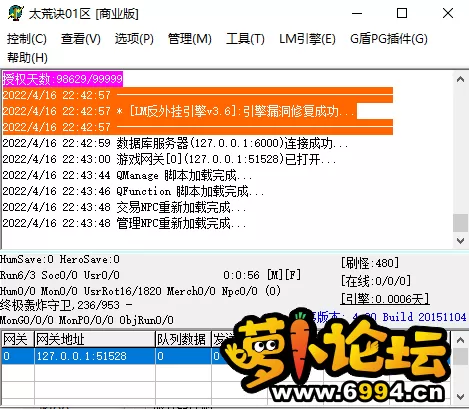The image size is (469, 409).
Task: Open the 查看(V) menu
Action: coord(81,39)
